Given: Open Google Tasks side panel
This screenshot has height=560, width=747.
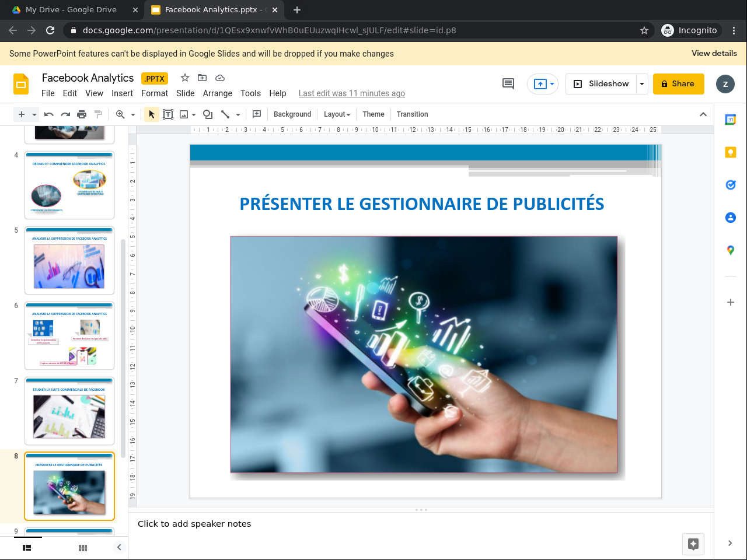Looking at the screenshot, I should tap(731, 185).
